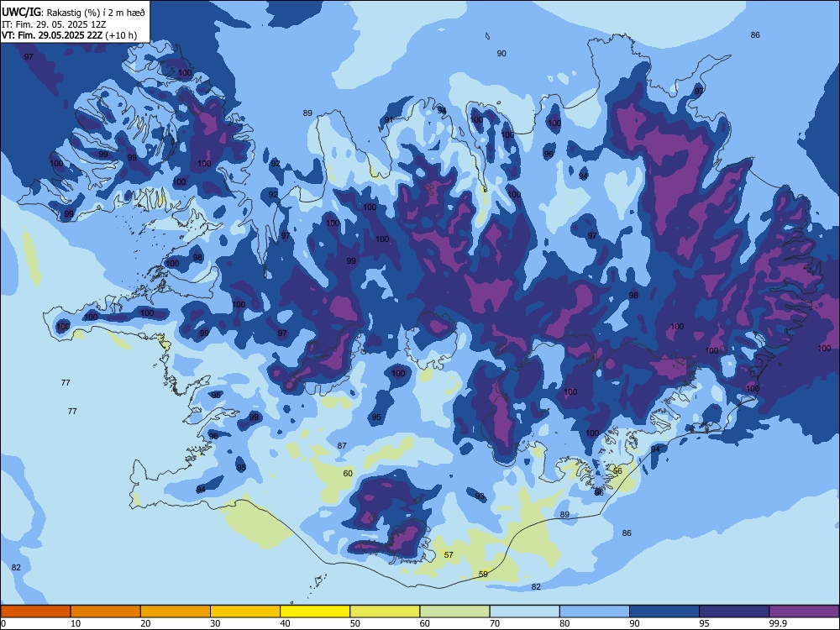Click the 97 value in top-left corner

29,56
